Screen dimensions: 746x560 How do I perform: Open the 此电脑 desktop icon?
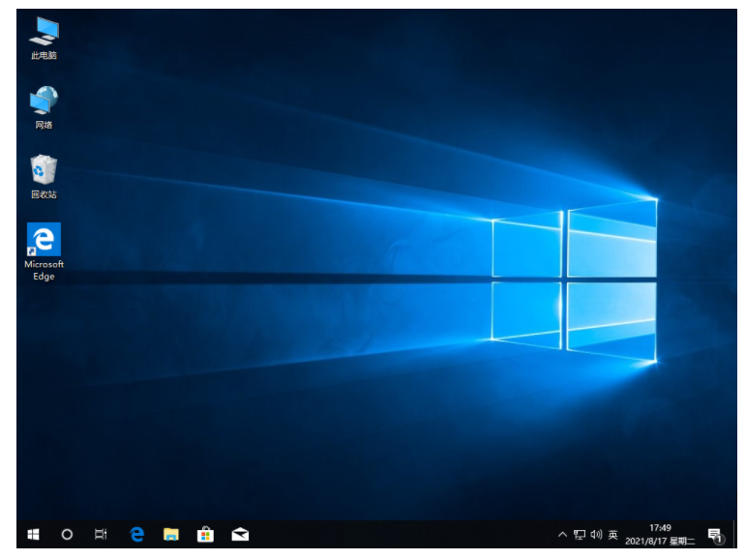[x=44, y=35]
